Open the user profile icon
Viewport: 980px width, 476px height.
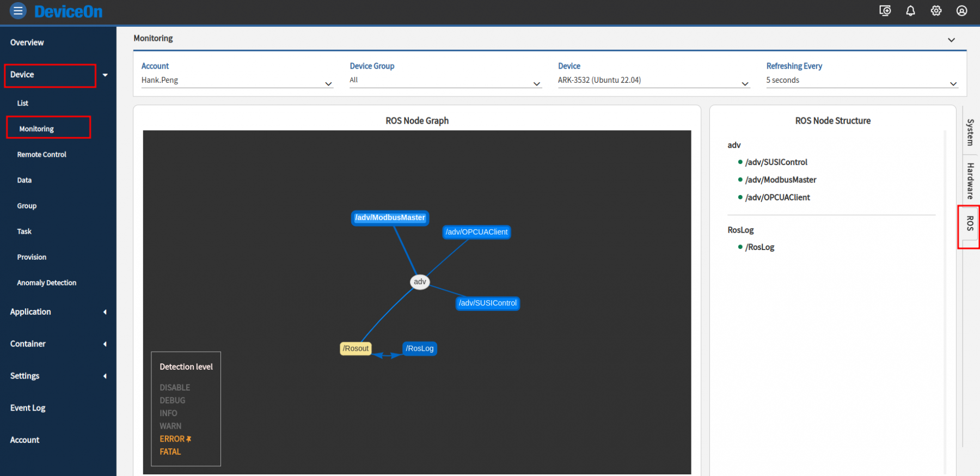tap(961, 11)
